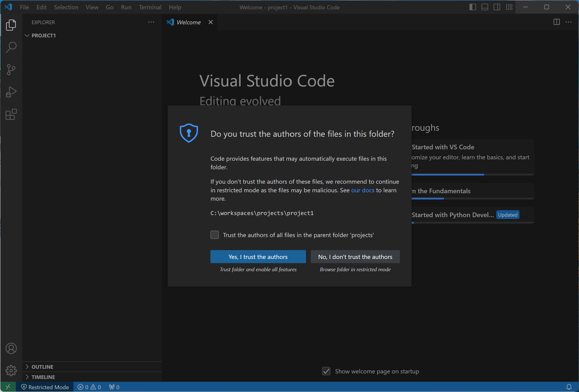579x392 pixels.
Task: Toggle the bottom panel layout icon
Action: point(485,7)
